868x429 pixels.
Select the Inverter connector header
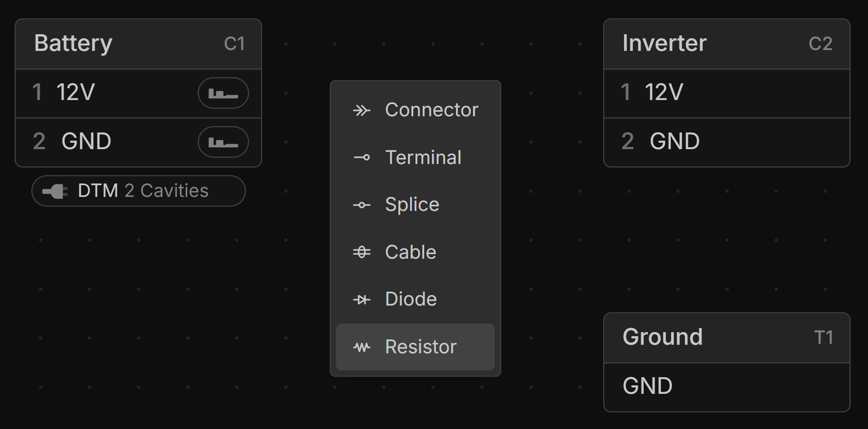pyautogui.click(x=726, y=44)
